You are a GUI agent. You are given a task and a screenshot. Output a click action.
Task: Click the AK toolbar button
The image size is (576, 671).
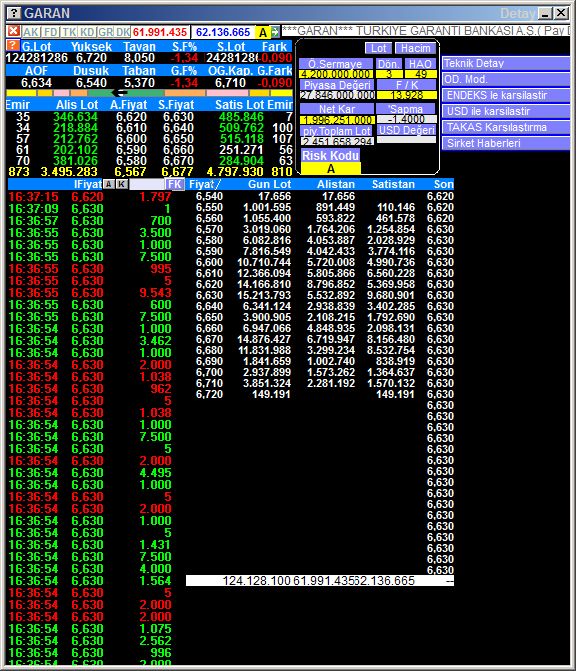(31, 32)
